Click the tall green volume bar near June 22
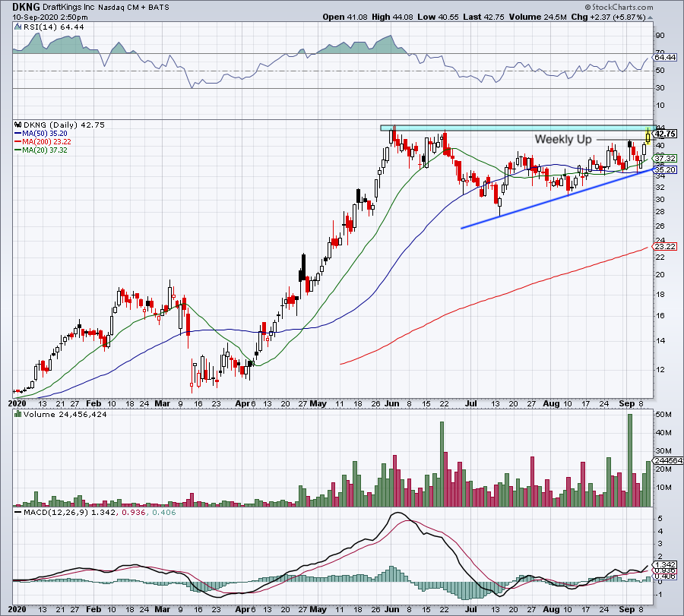This screenshot has width=684, height=616. (442, 464)
